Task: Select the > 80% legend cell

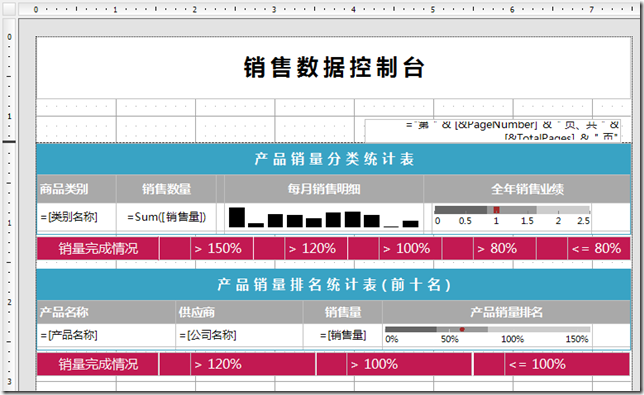Action: 504,248
